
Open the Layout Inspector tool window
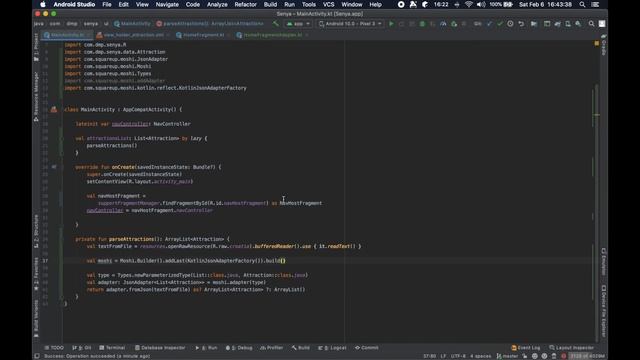[x=571, y=348]
